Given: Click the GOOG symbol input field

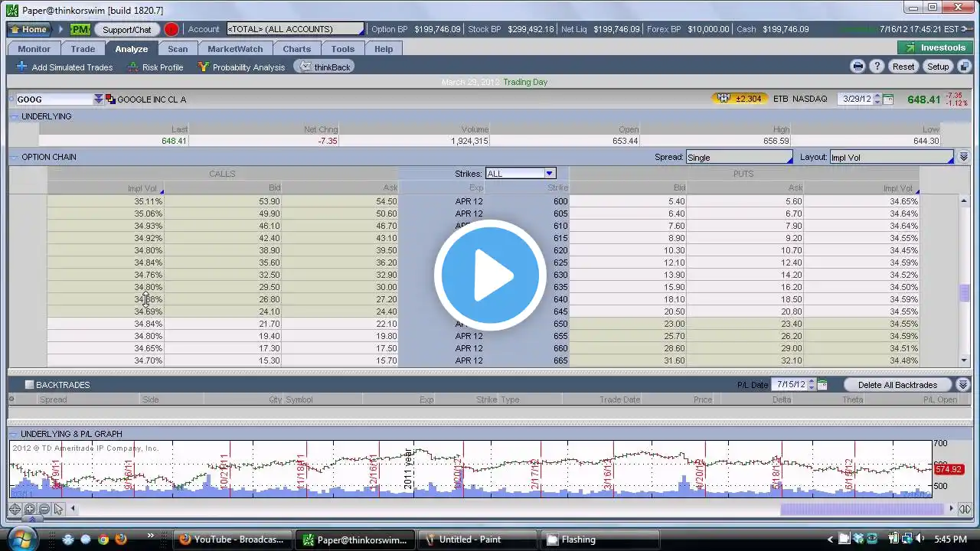Looking at the screenshot, I should point(54,99).
